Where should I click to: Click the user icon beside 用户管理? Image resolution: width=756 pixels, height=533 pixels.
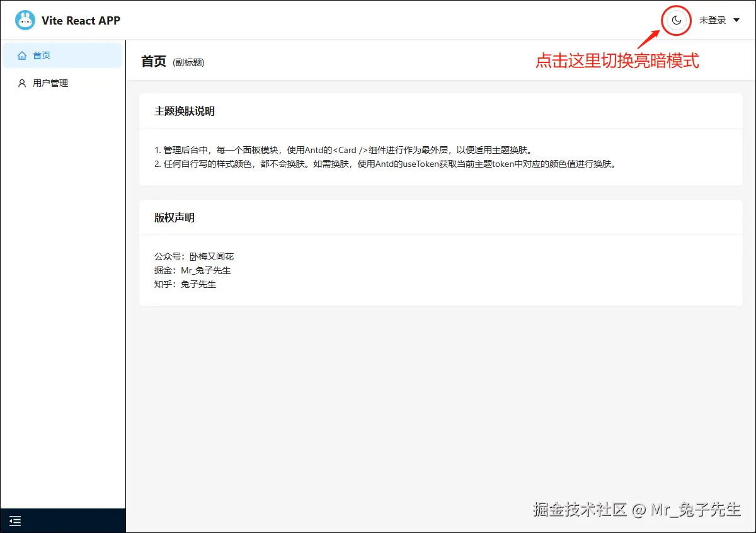pos(23,83)
